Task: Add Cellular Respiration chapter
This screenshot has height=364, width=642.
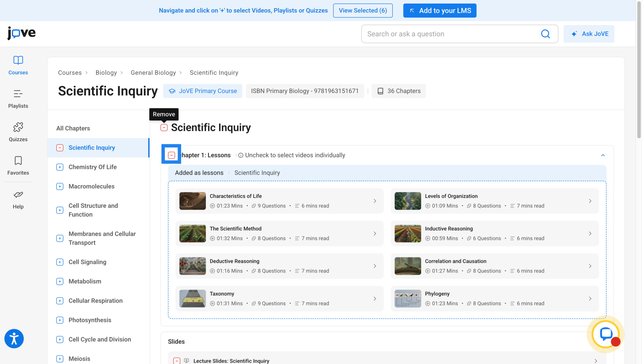Action: (60, 301)
